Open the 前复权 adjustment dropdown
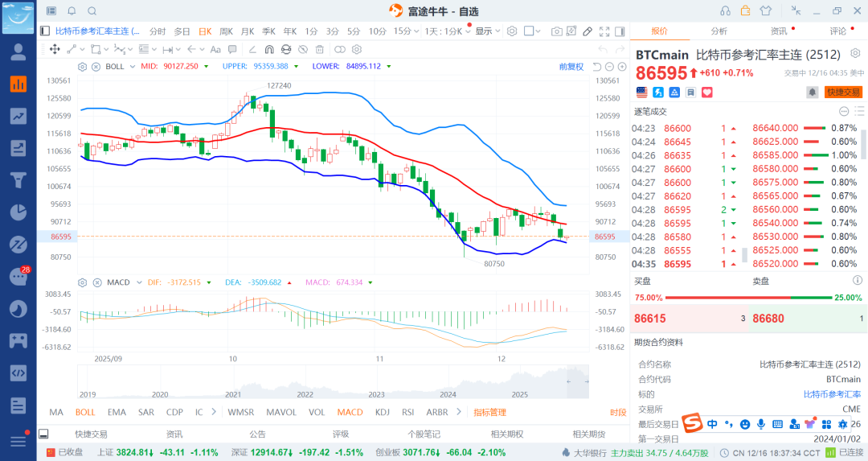 tap(571, 66)
